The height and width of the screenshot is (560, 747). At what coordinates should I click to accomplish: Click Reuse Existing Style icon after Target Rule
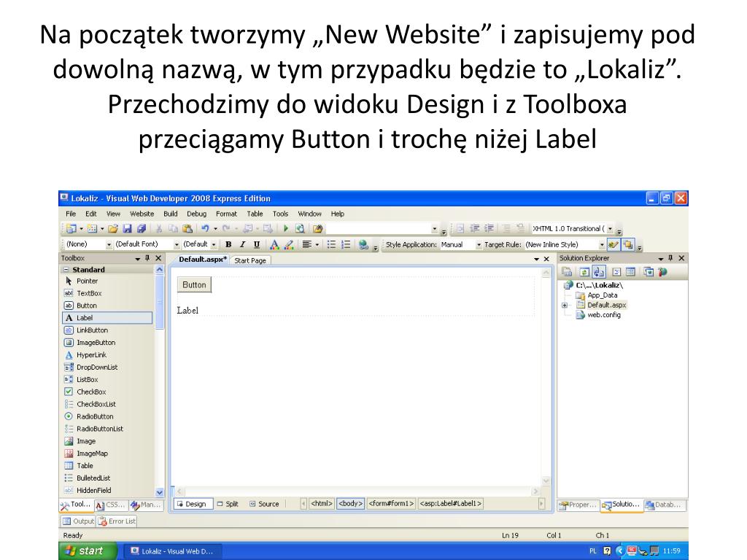pos(614,244)
